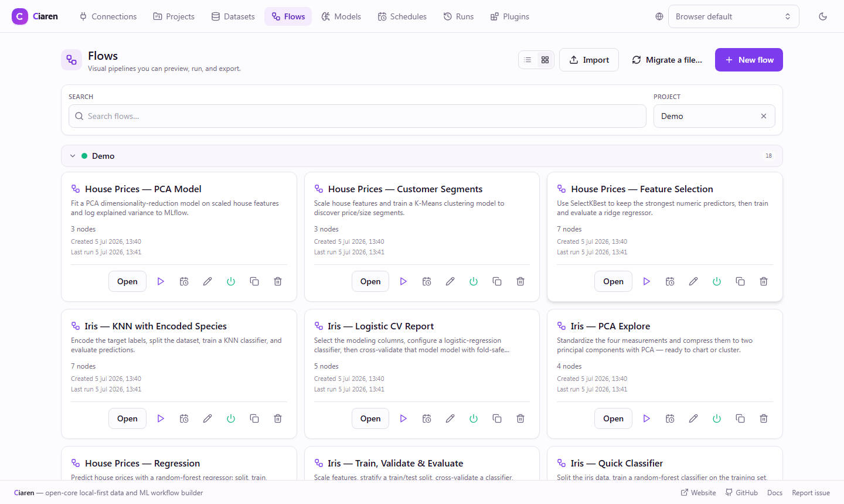Go to the Connections tab

tap(108, 16)
